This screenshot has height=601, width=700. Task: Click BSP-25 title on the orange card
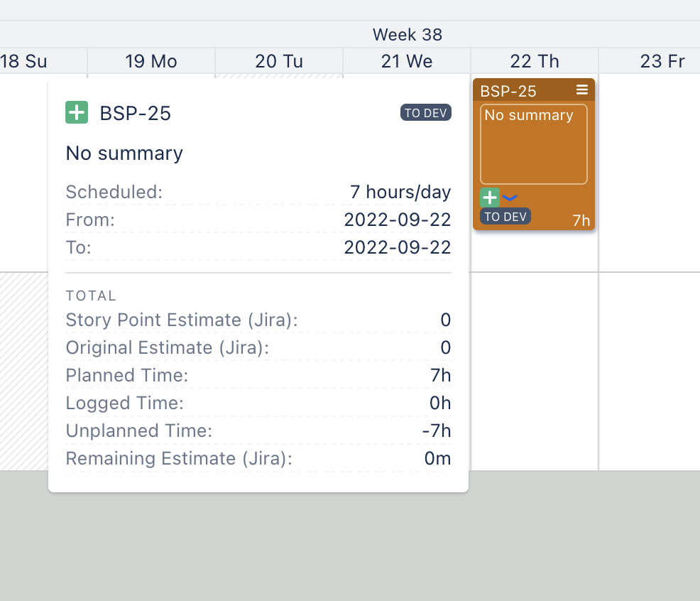(508, 91)
